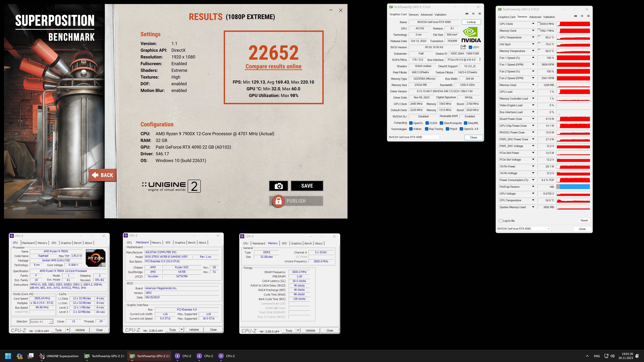Click the GPU Load sensor graph
This screenshot has width=644, height=362.
point(573,92)
